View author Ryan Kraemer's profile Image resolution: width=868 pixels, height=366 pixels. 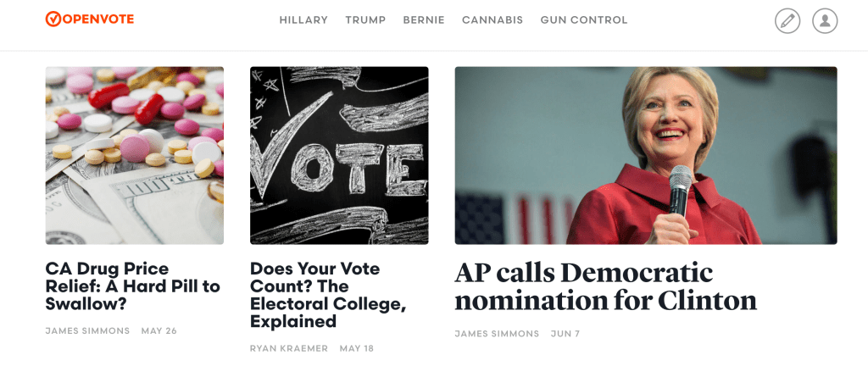point(289,348)
